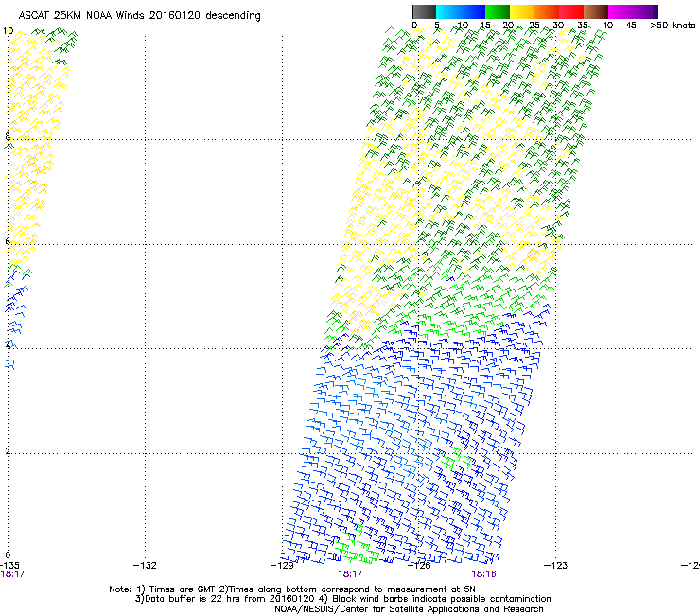The height and width of the screenshot is (615, 700).
Task: Select the latitude label '6' on the left axis
Action: (x=8, y=241)
